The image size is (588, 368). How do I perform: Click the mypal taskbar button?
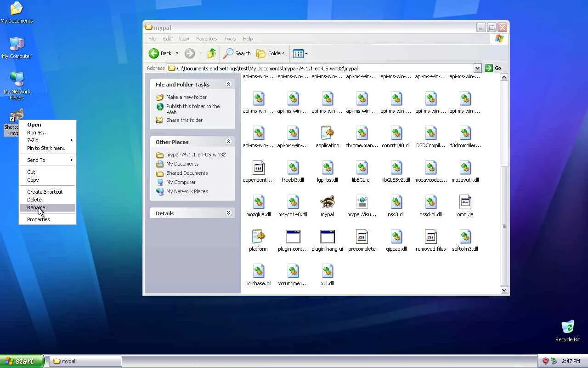pos(85,361)
